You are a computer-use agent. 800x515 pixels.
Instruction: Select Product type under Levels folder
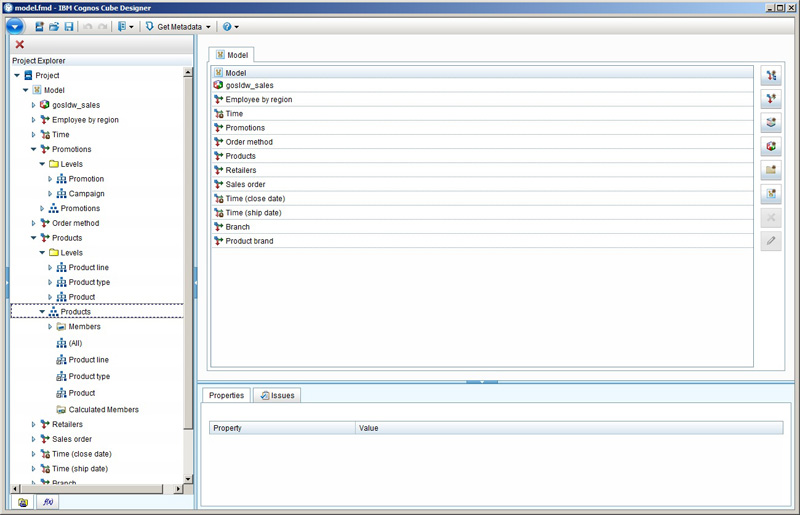tap(89, 282)
